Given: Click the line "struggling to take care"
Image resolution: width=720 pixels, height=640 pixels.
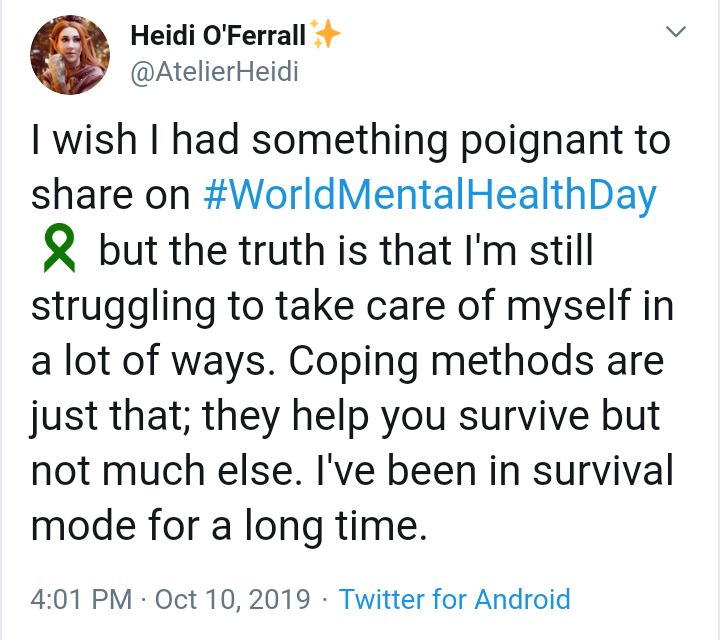Looking at the screenshot, I should pos(350,307).
